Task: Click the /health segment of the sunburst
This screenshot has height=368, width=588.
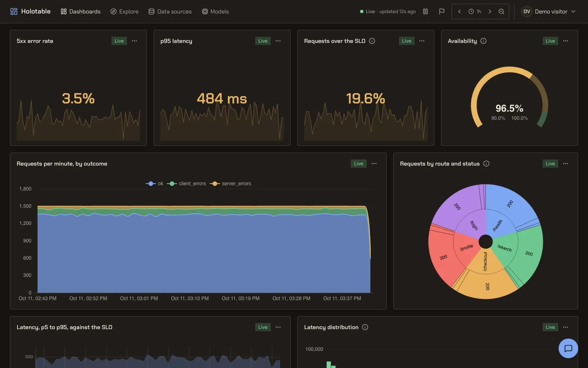Action: pos(497,225)
